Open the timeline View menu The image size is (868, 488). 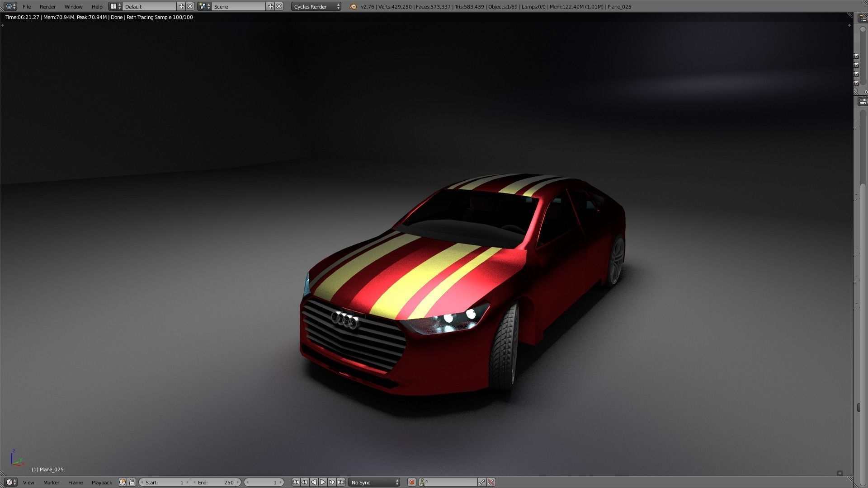(x=28, y=482)
